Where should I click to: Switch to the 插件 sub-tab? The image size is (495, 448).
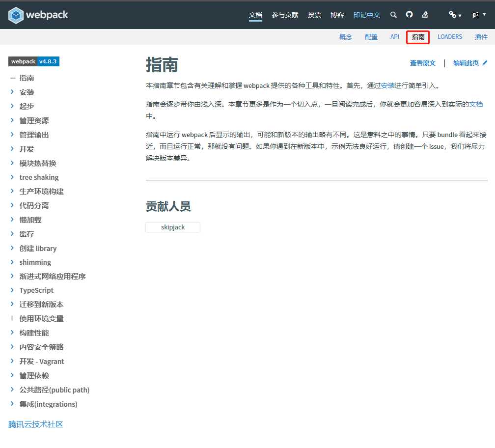[x=481, y=37]
